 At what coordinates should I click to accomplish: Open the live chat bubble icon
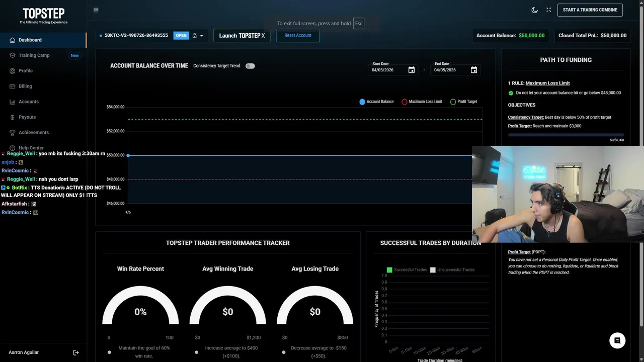pos(617,340)
